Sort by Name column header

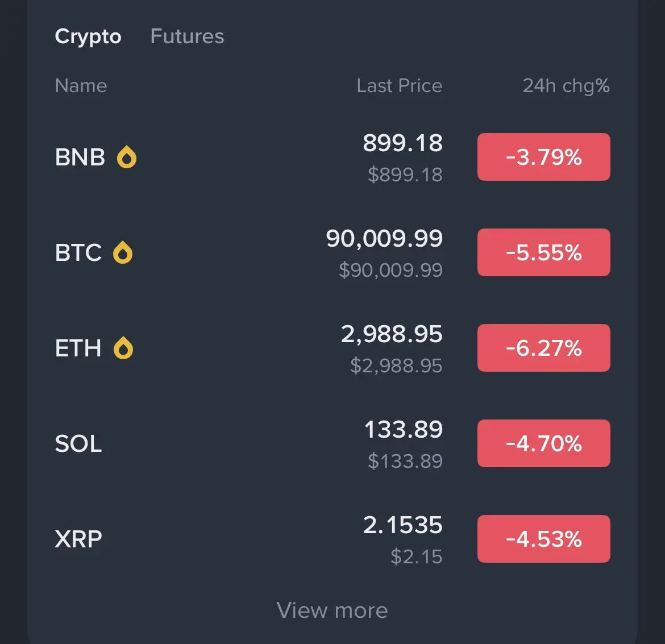coord(81,86)
